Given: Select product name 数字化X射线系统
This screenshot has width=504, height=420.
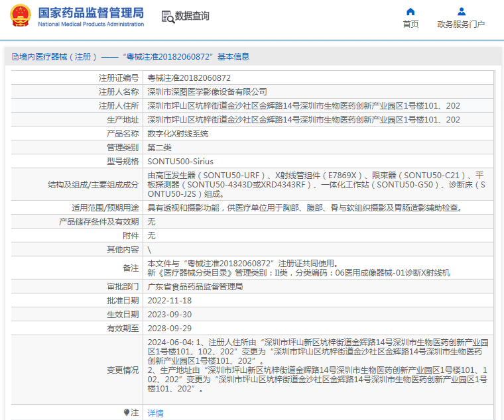Looking at the screenshot, I should [178, 134].
